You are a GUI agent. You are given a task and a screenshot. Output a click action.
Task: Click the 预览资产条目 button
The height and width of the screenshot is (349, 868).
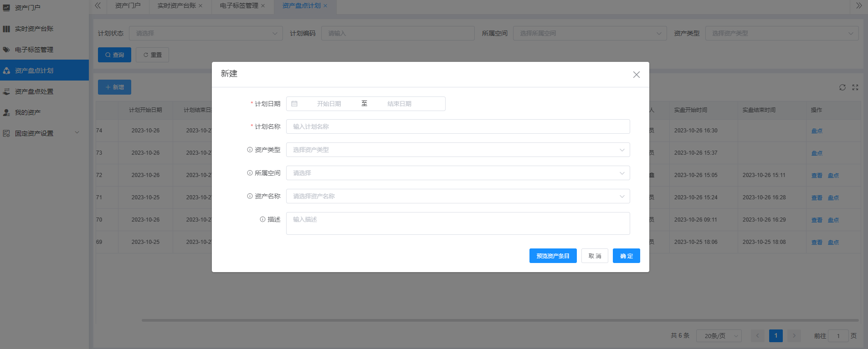(x=553, y=256)
